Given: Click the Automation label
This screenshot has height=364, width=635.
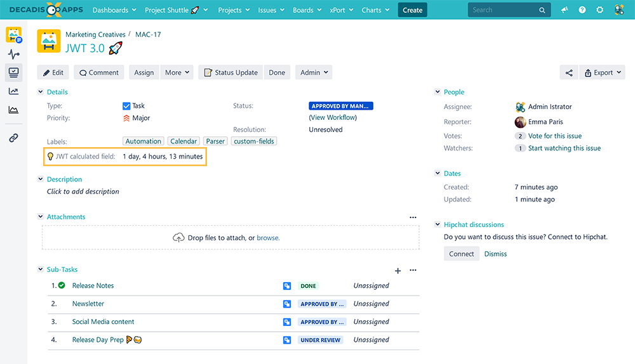Looking at the screenshot, I should point(143,141).
